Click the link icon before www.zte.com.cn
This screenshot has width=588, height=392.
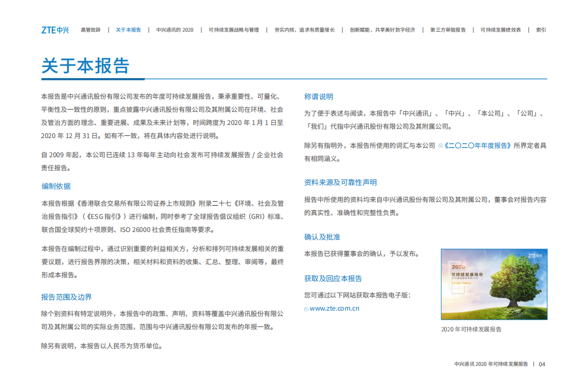[x=307, y=308]
